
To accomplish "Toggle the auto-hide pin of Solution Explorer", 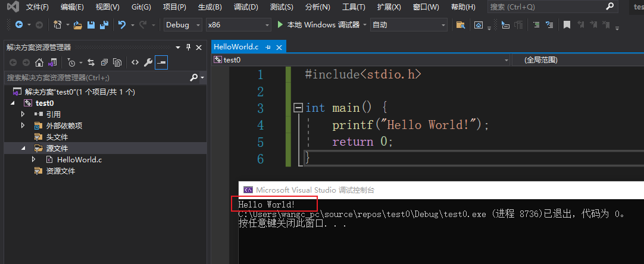I will coord(189,47).
